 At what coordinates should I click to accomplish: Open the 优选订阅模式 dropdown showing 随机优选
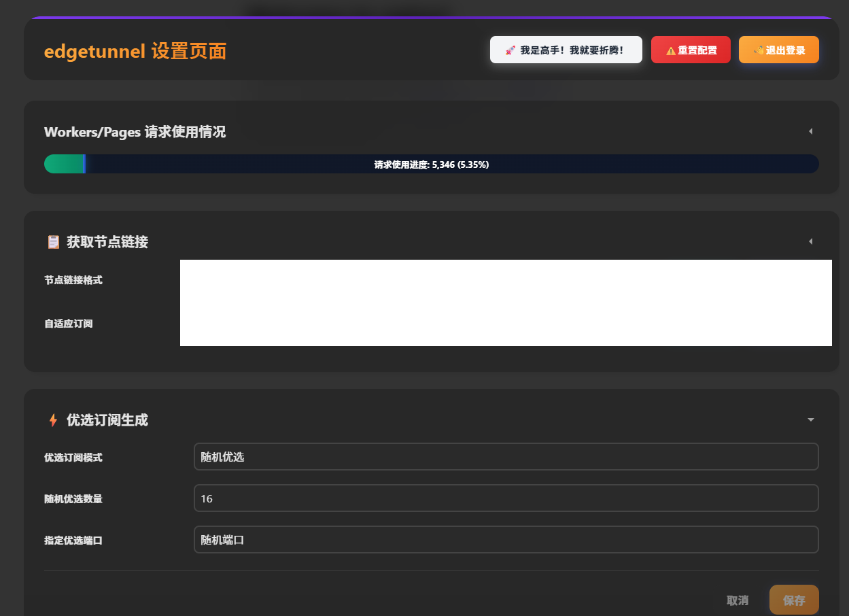506,457
